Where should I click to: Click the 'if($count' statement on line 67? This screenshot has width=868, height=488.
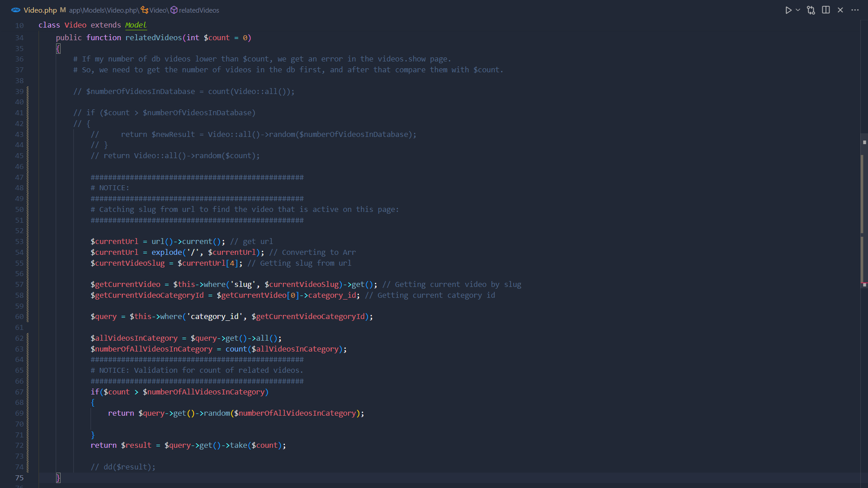point(110,392)
